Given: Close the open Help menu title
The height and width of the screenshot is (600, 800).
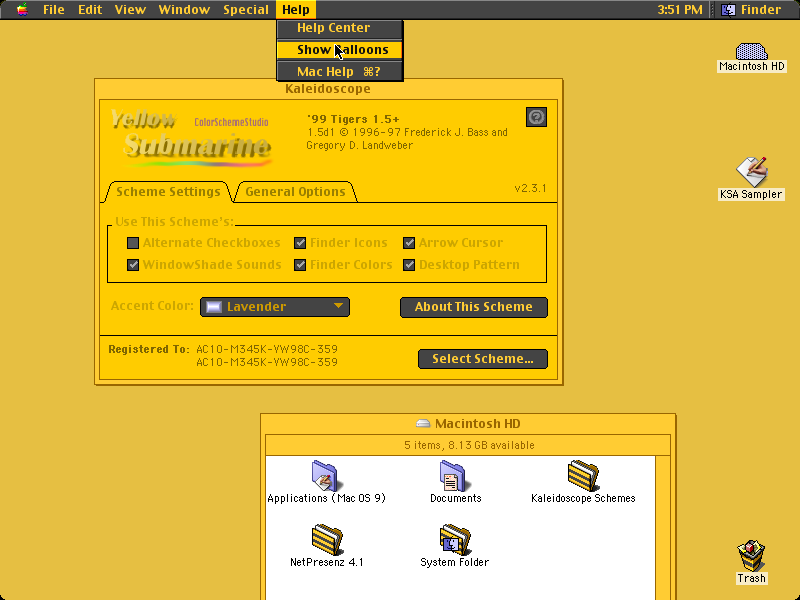Looking at the screenshot, I should pos(296,10).
